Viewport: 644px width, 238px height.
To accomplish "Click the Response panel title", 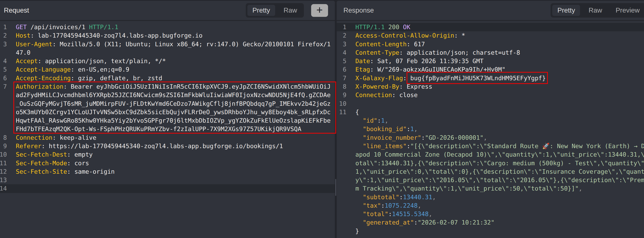I will click(x=358, y=10).
